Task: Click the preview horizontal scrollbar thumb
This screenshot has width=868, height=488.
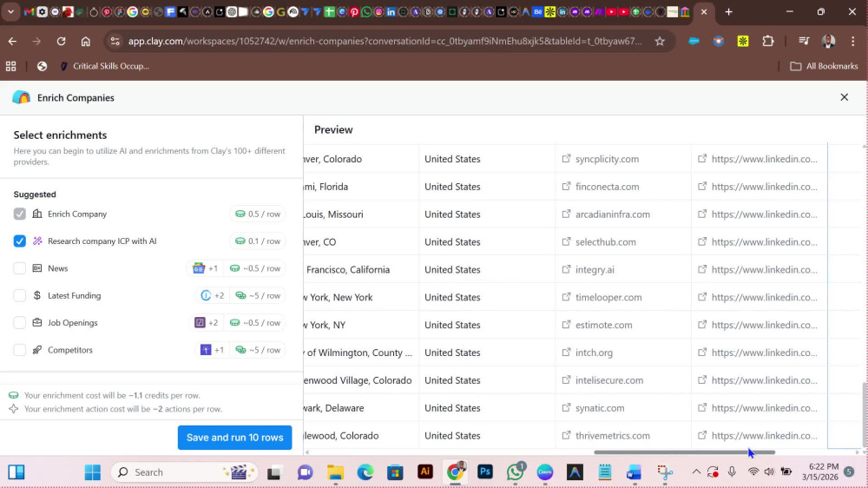Action: (x=684, y=452)
